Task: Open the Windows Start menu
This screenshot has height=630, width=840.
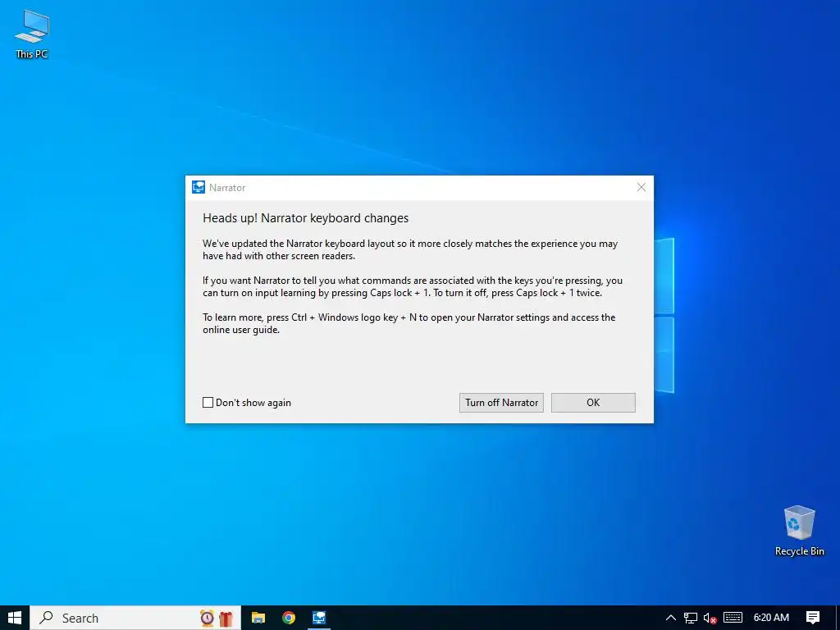Action: tap(15, 617)
